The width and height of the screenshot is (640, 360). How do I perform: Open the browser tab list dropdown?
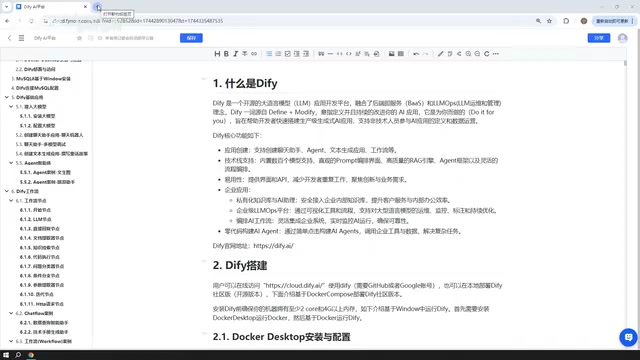point(7,7)
